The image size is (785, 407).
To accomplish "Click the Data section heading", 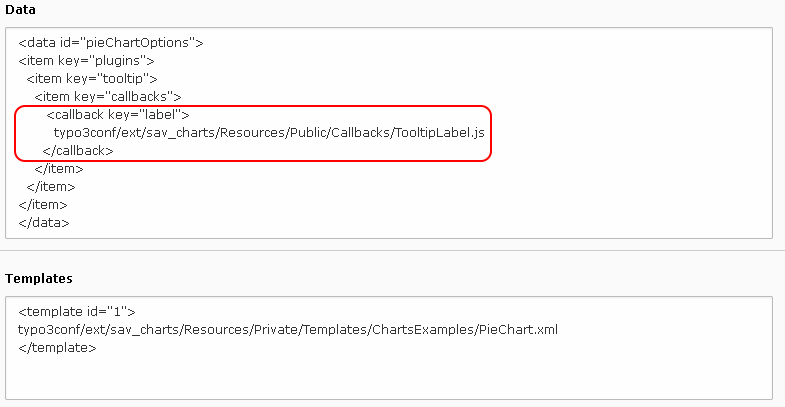I will tap(21, 10).
